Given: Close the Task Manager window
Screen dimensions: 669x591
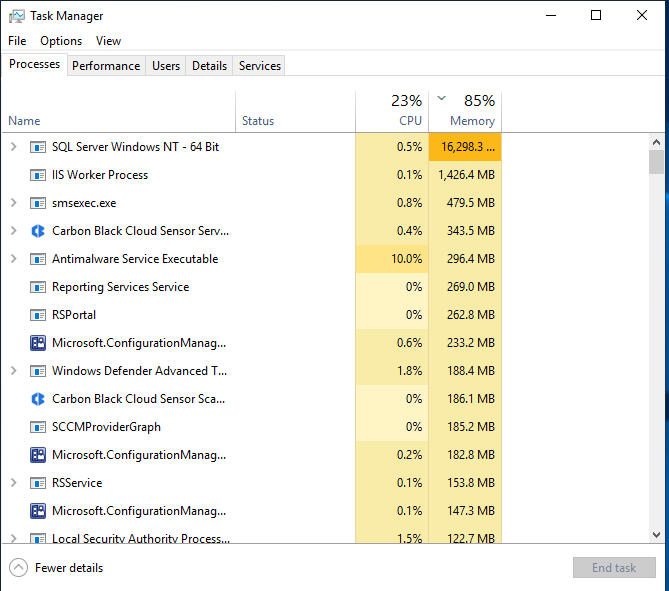Looking at the screenshot, I should click(642, 15).
